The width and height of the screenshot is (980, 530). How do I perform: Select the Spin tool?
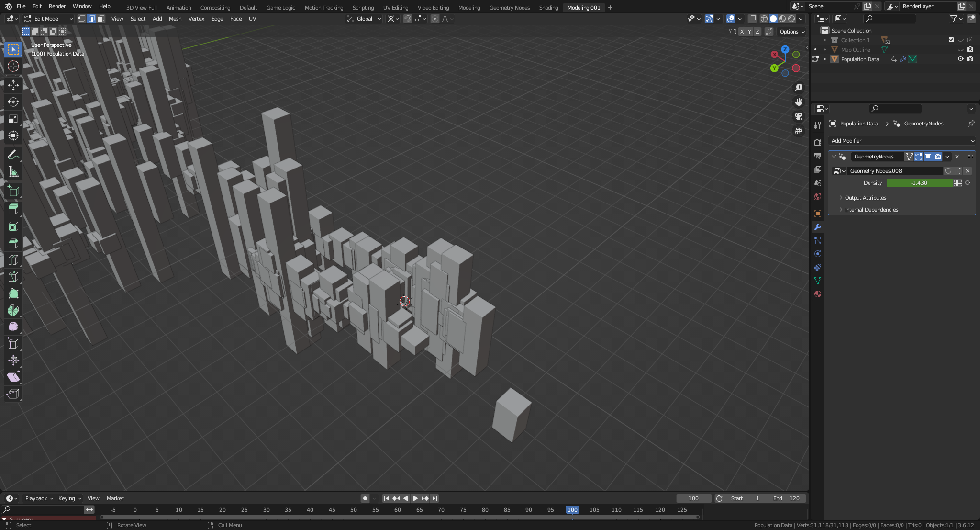(x=13, y=310)
